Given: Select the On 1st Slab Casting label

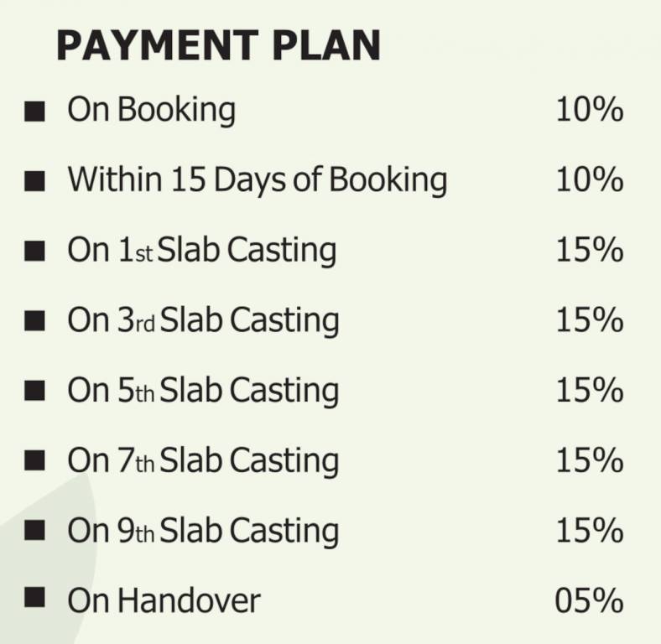Looking at the screenshot, I should click(201, 251).
